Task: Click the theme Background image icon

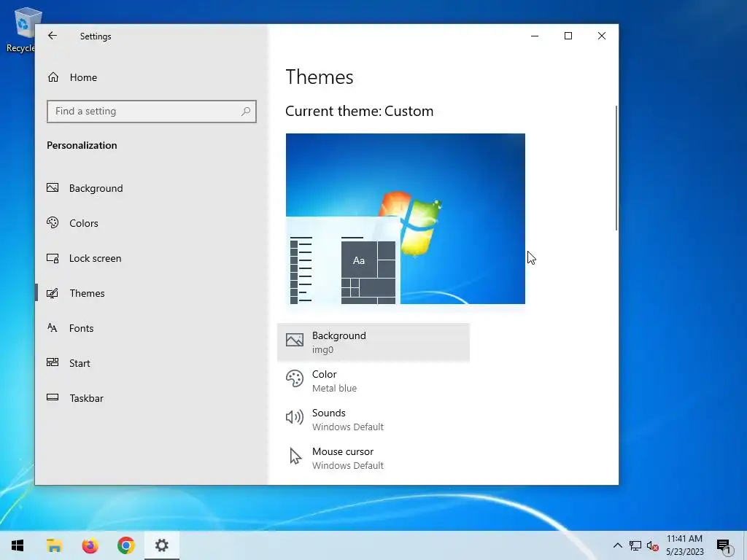Action: (x=295, y=340)
